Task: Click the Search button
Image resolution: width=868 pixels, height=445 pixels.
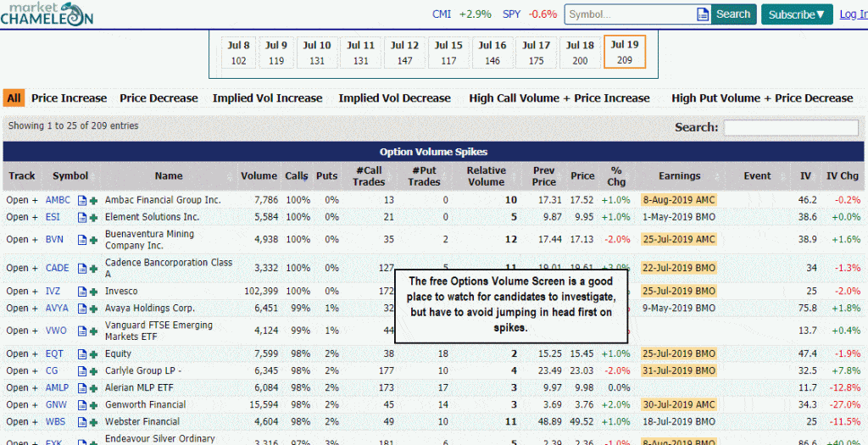Action: tap(733, 14)
